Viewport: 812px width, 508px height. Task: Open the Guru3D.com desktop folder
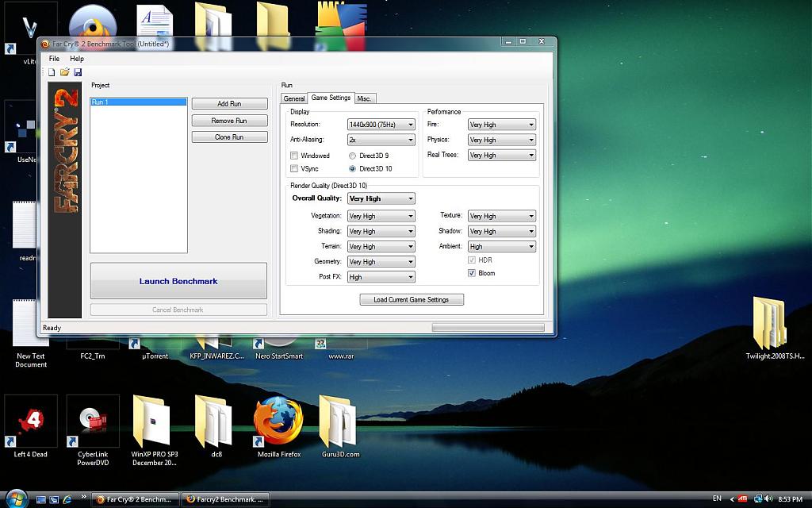pyautogui.click(x=340, y=426)
